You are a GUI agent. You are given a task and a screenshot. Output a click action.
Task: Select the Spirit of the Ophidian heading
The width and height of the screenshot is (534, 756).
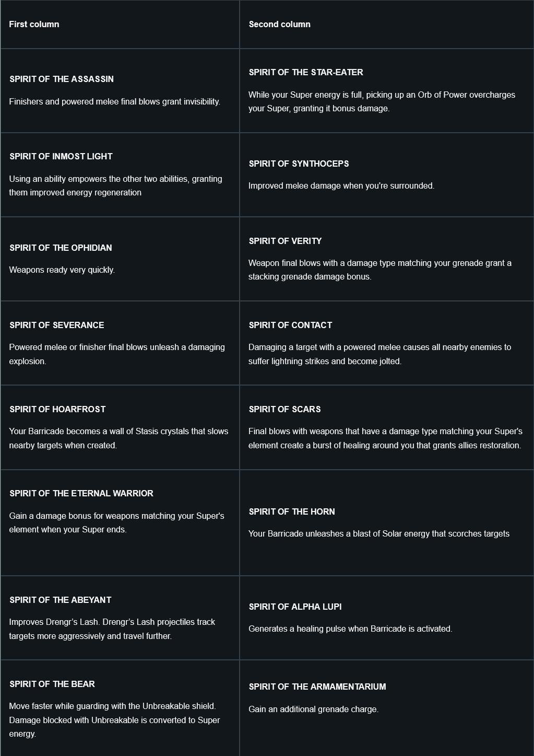click(61, 248)
